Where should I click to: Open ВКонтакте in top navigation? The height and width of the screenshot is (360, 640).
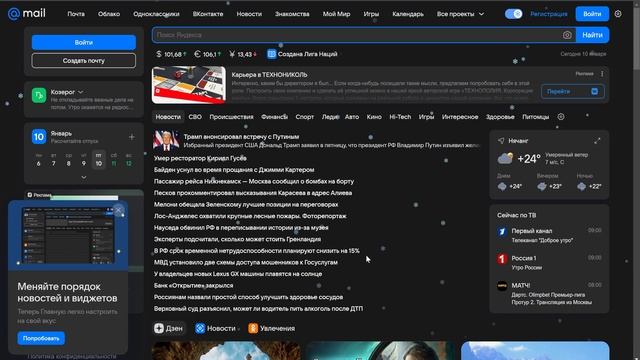[208, 14]
